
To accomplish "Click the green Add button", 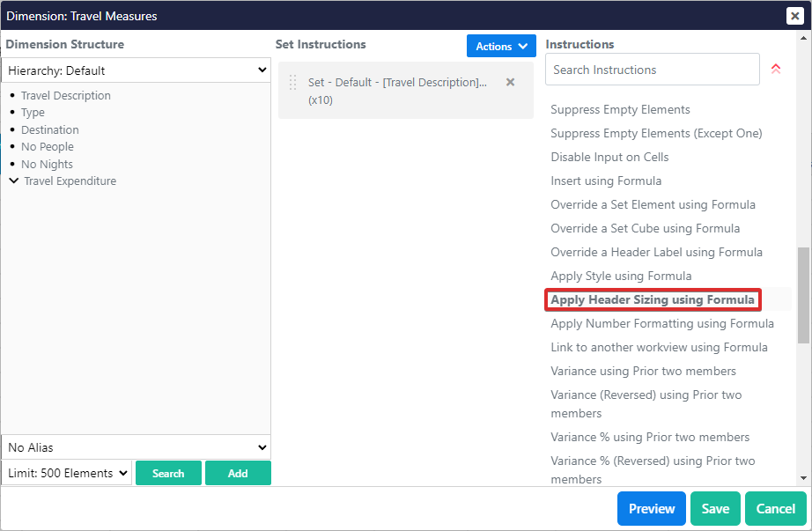I will tap(238, 473).
